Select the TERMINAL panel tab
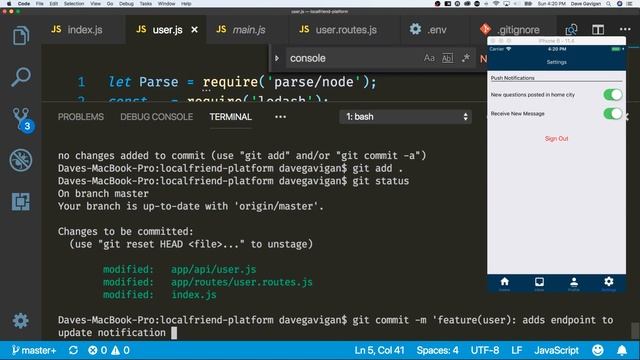640x360 pixels. pos(231,117)
